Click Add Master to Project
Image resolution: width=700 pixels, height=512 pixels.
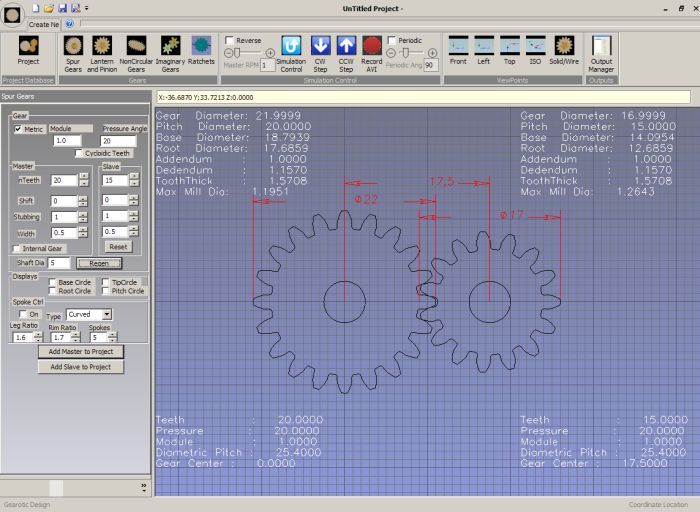[x=81, y=352]
